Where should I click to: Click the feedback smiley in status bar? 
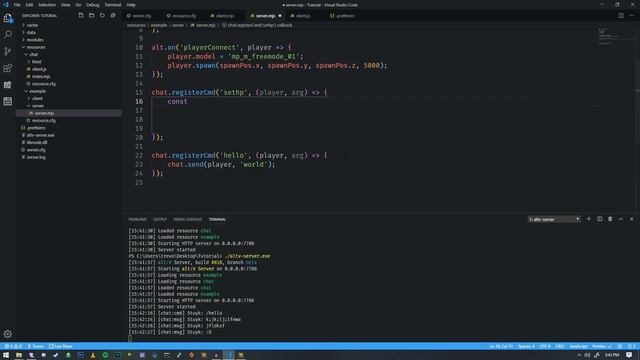click(x=620, y=346)
